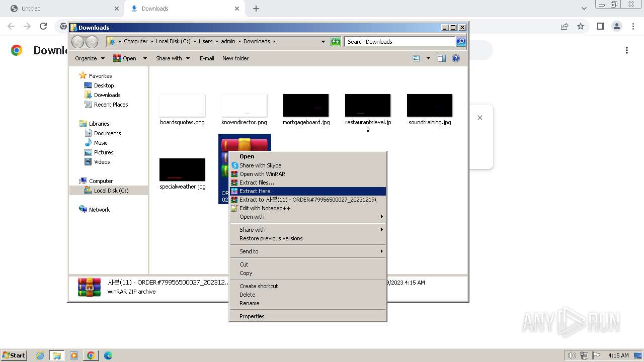
Task: Open Music library
Action: [101, 143]
